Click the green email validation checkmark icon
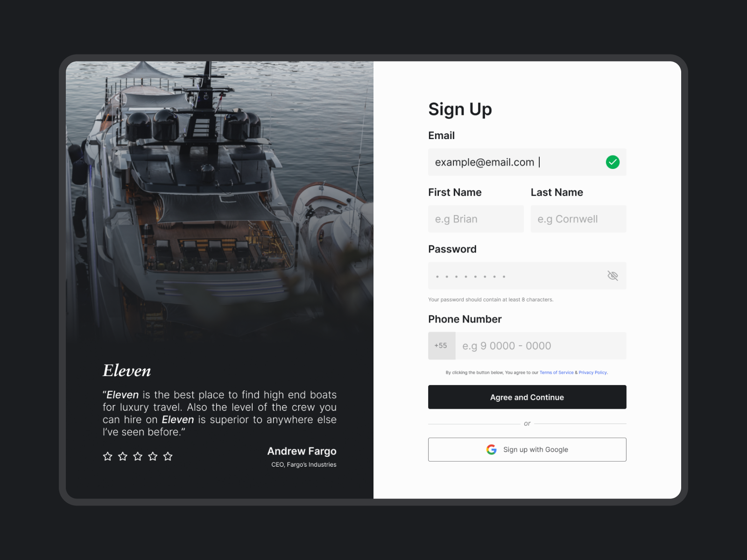 click(613, 162)
